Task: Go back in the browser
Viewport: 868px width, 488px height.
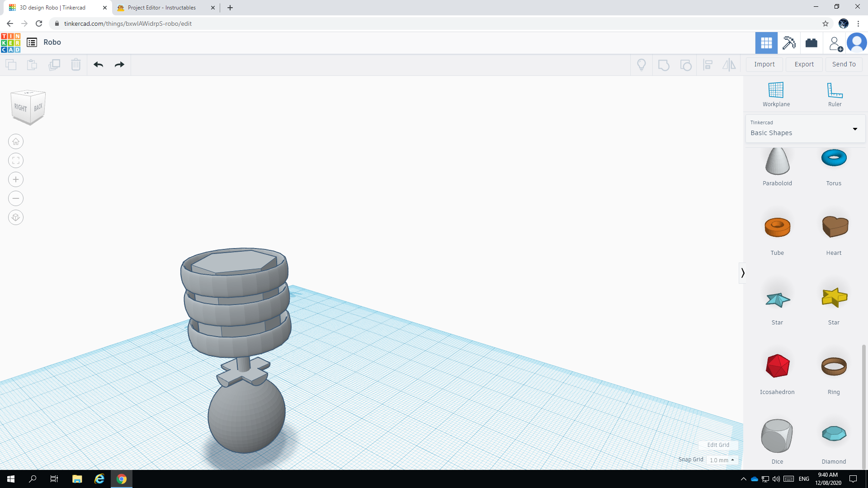Action: (x=10, y=23)
